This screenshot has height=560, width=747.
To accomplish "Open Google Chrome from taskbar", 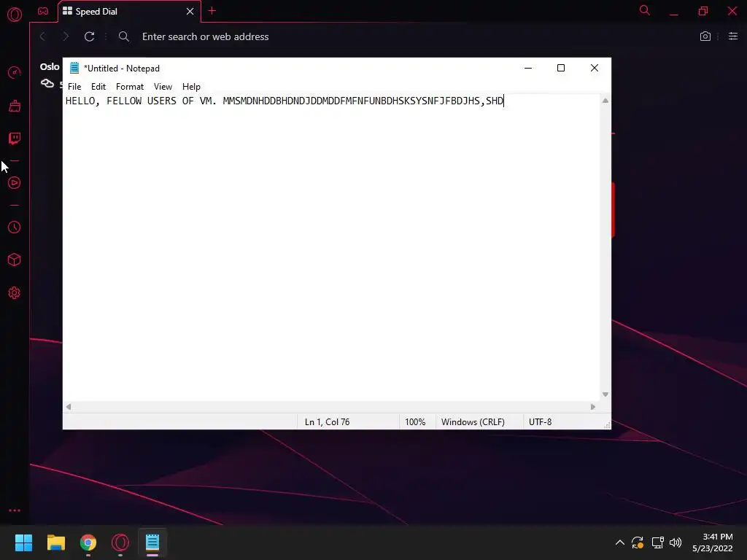I will 88,542.
